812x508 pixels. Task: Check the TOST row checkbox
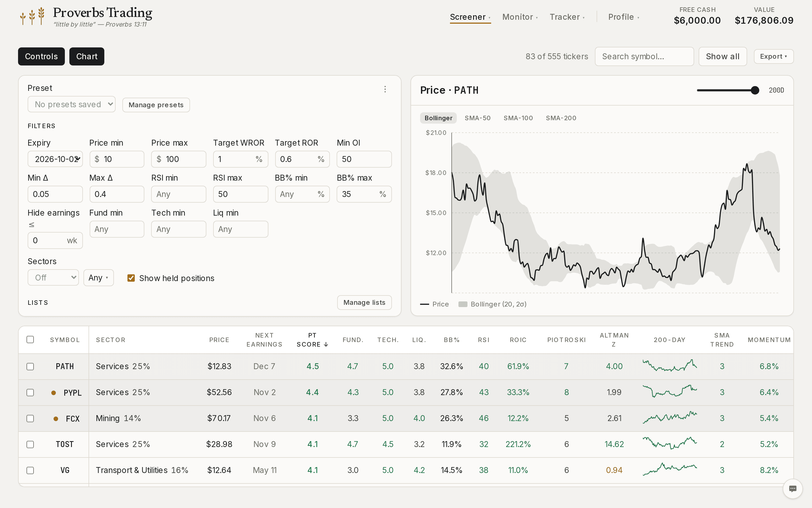tap(30, 444)
